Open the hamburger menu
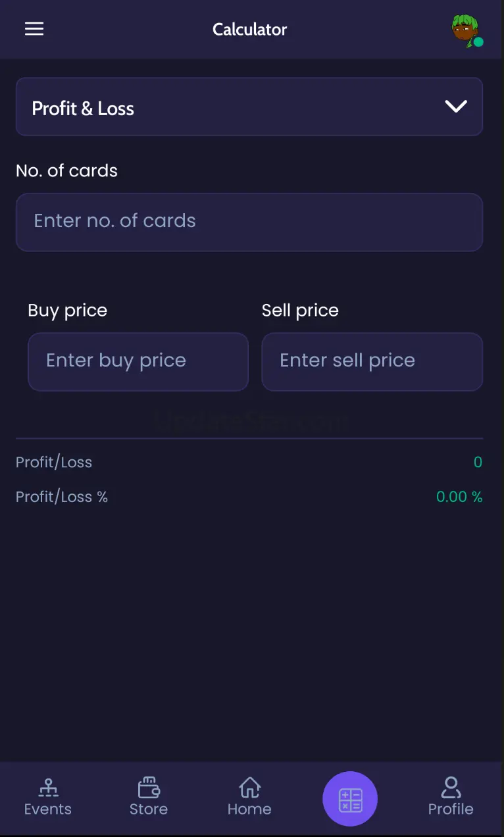This screenshot has height=837, width=504. click(34, 29)
